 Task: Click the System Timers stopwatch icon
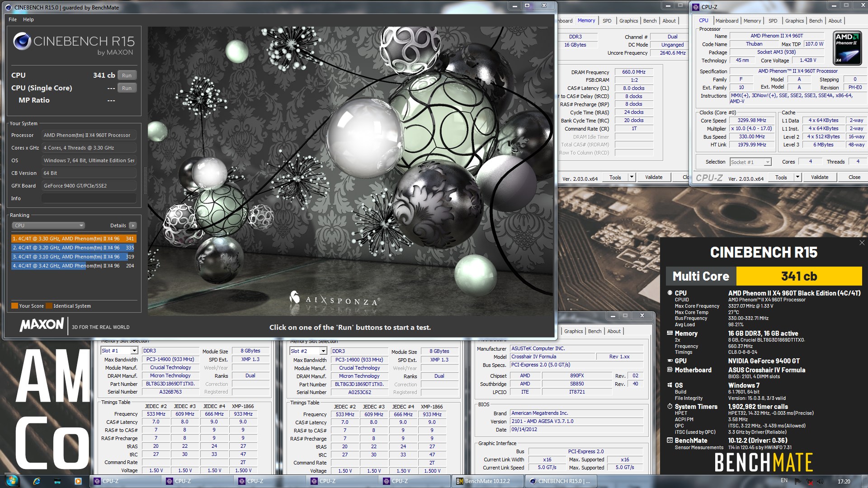point(670,406)
